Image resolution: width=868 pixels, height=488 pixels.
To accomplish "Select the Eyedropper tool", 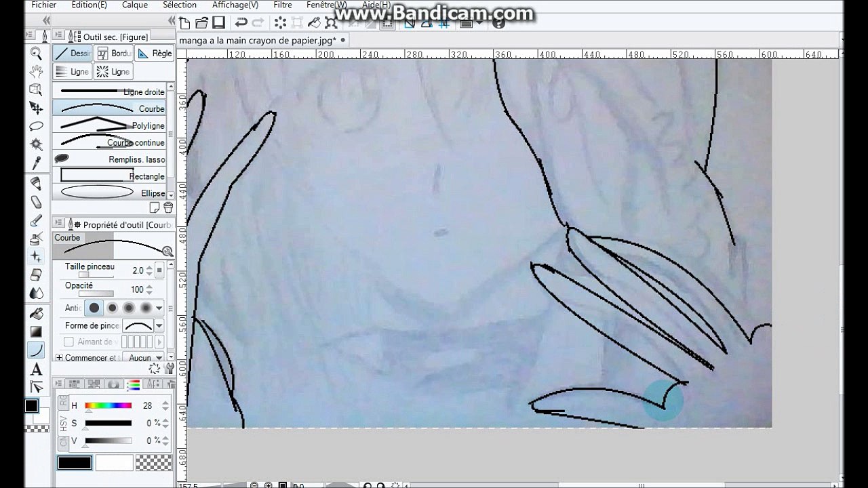I will click(x=36, y=163).
